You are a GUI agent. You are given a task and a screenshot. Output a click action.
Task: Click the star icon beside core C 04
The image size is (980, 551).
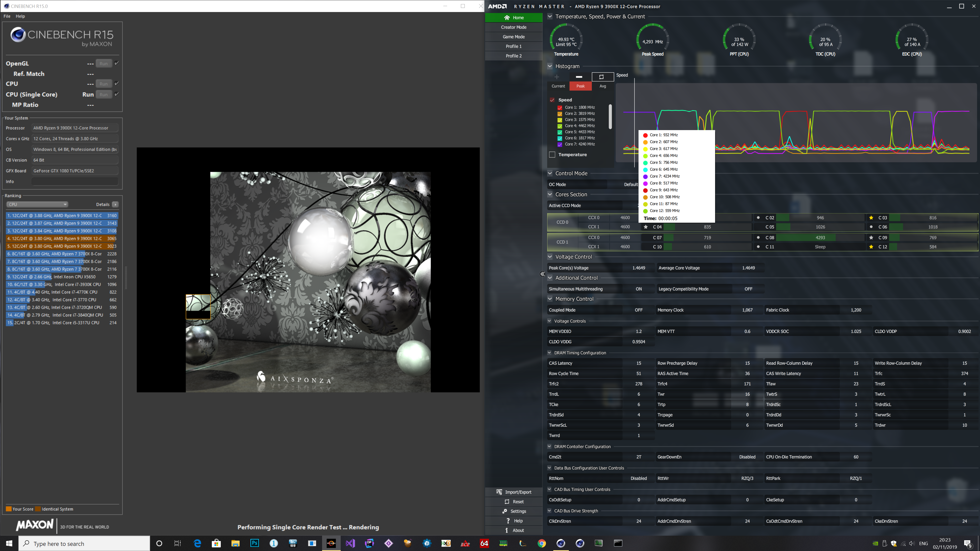[x=646, y=227]
